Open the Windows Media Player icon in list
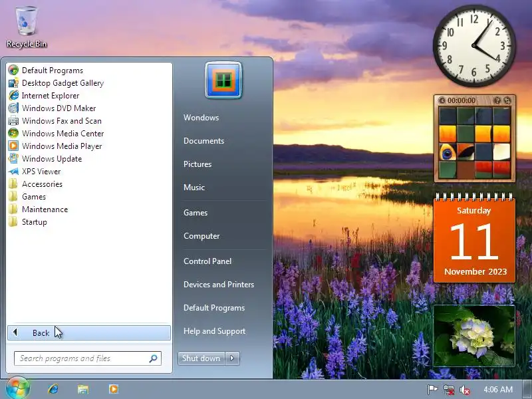Screen dimensions: 532x399 13,146
